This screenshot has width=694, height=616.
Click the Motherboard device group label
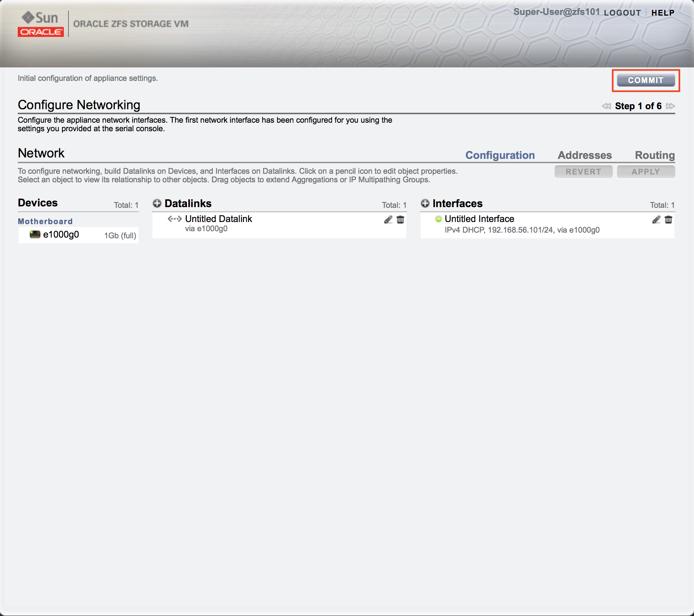(x=45, y=221)
